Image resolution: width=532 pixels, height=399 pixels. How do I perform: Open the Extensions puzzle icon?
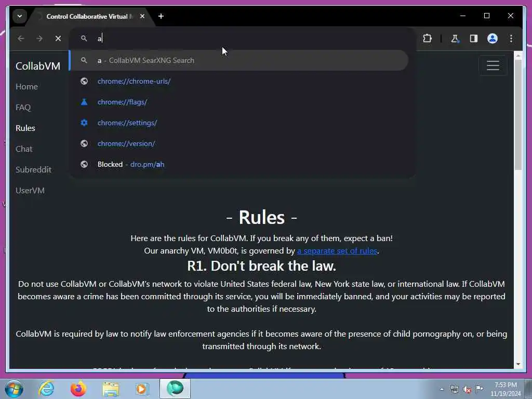(x=427, y=38)
